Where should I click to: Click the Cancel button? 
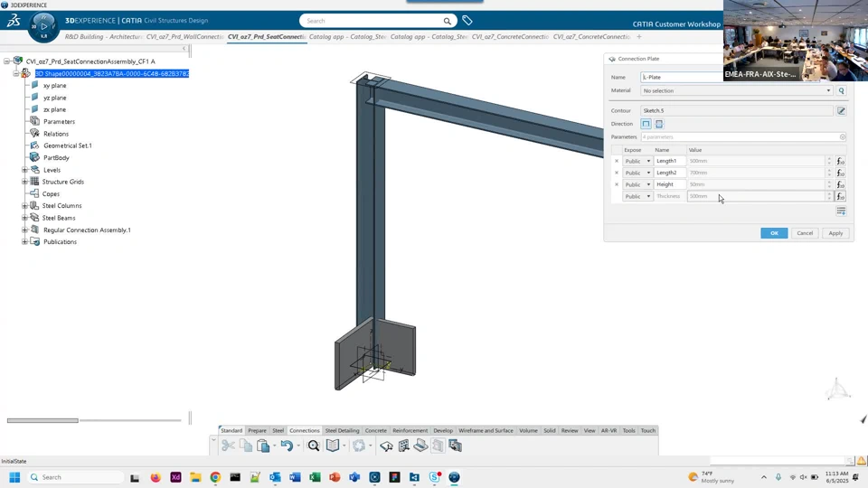(x=805, y=233)
